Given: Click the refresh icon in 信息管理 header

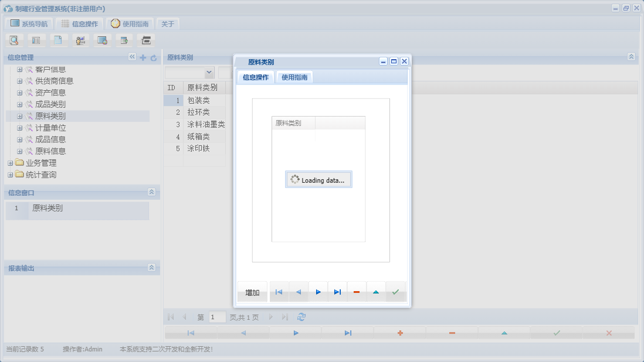Looking at the screenshot, I should (x=154, y=58).
